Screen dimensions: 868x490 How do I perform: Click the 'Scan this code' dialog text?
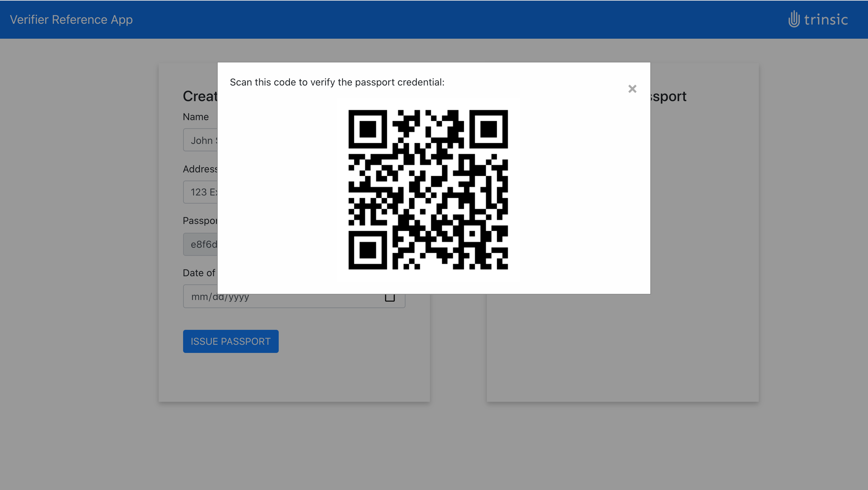[337, 82]
